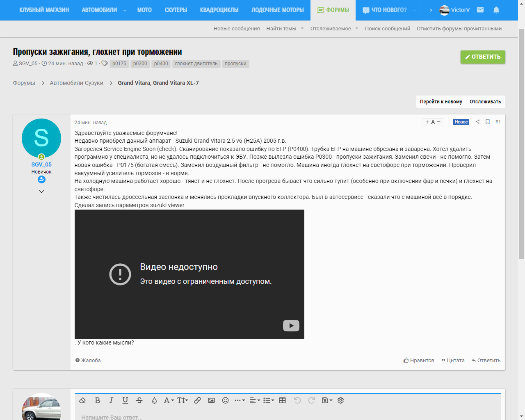Open the Мото menu item

[144, 10]
